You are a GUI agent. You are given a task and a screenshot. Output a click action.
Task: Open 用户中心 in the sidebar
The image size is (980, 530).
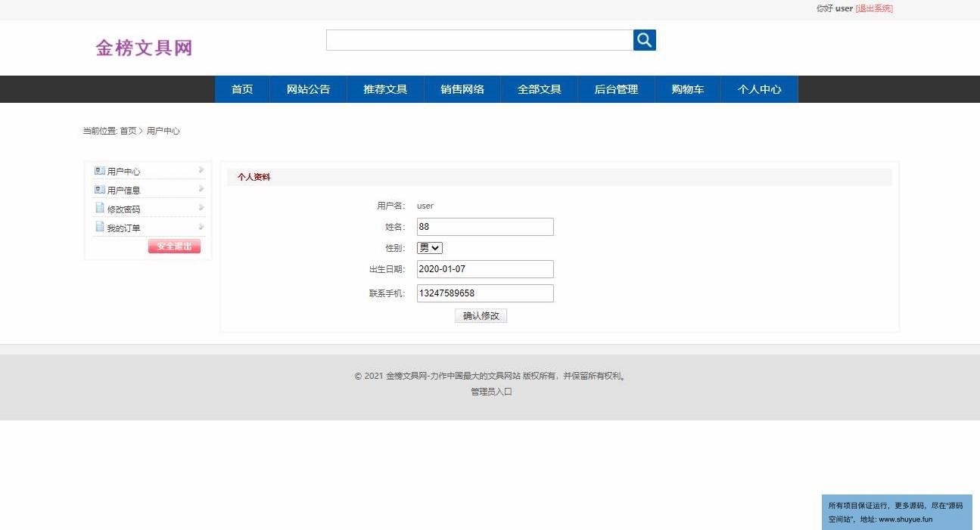123,172
